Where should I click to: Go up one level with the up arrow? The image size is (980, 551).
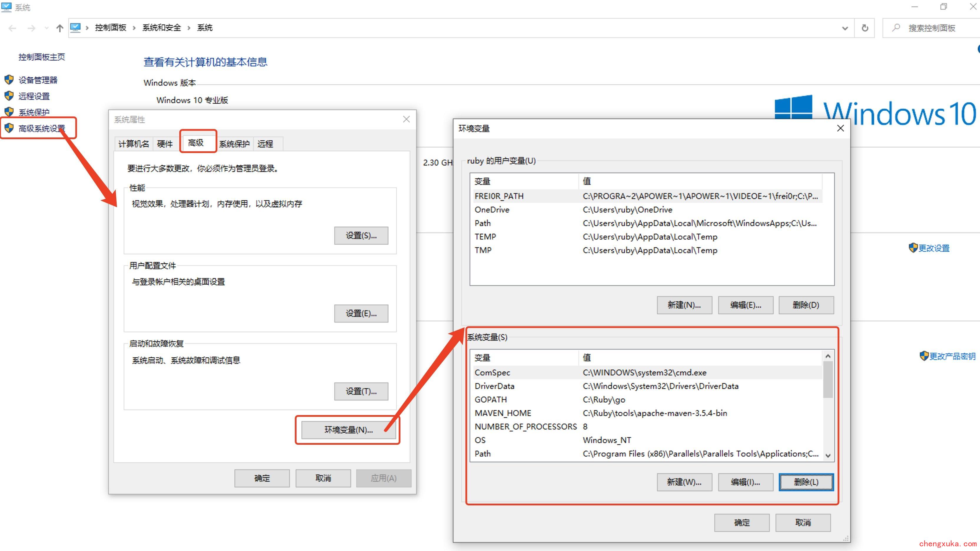pos(60,28)
